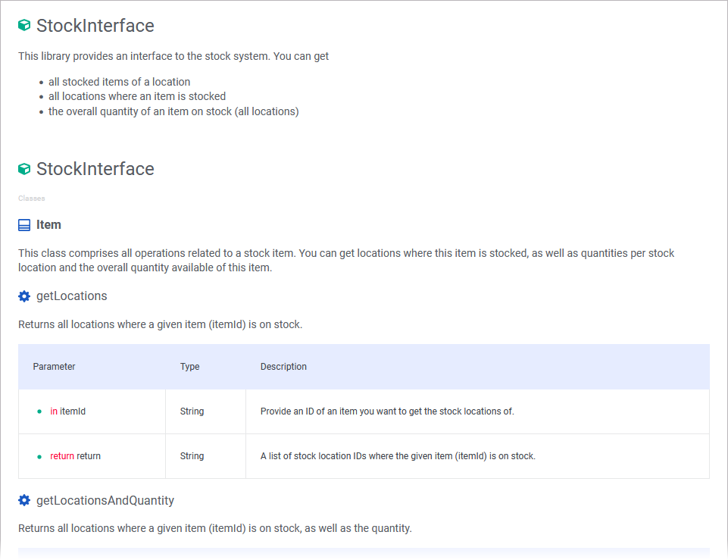This screenshot has width=728, height=560.
Task: Click the gear icon beside getLocationsAndQuantity
Action: (x=23, y=500)
